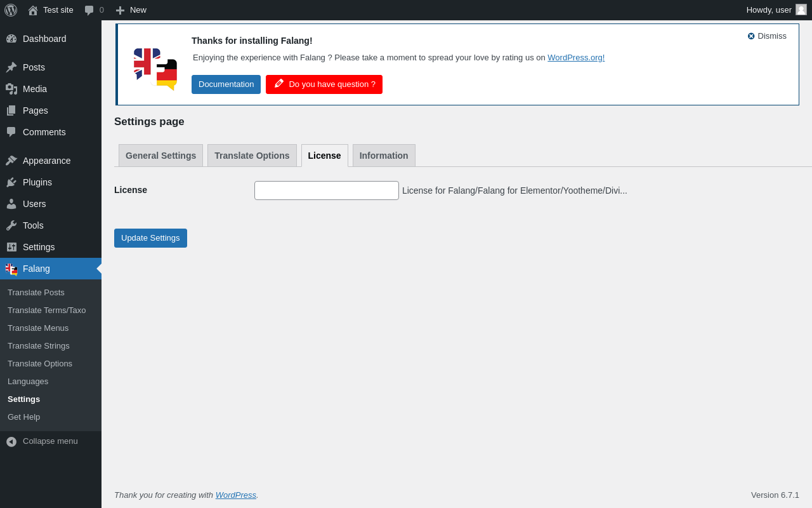Click the Thanks for installing Falang! heading

[x=252, y=41]
